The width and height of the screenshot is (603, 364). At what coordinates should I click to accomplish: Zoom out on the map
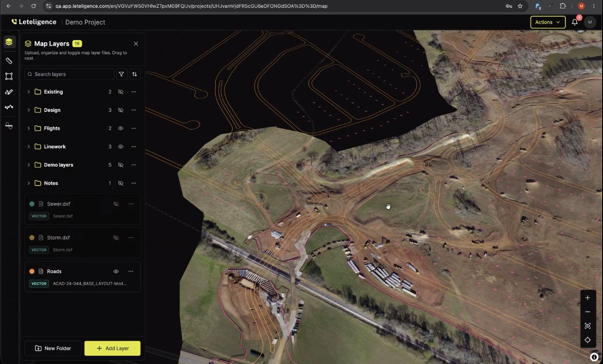click(x=587, y=312)
